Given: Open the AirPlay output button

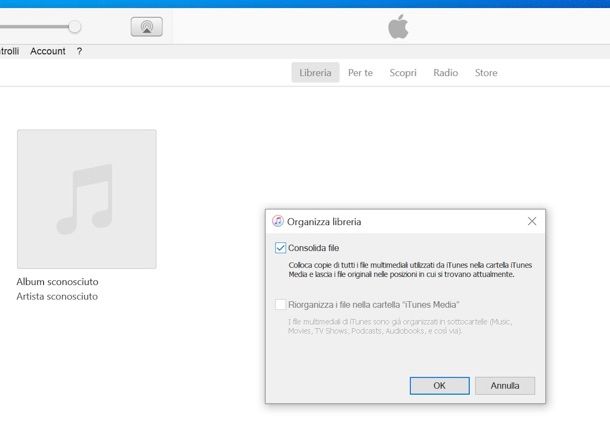Looking at the screenshot, I should 147,27.
